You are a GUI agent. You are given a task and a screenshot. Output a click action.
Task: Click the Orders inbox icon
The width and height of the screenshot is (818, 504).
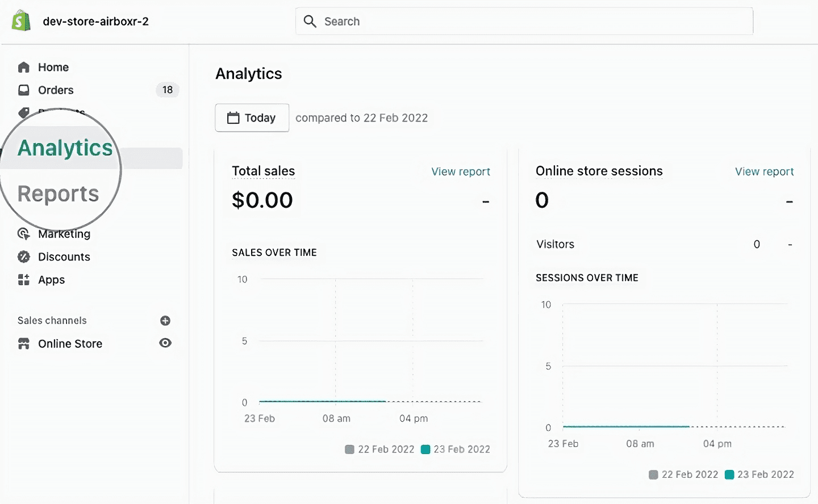[x=24, y=90]
